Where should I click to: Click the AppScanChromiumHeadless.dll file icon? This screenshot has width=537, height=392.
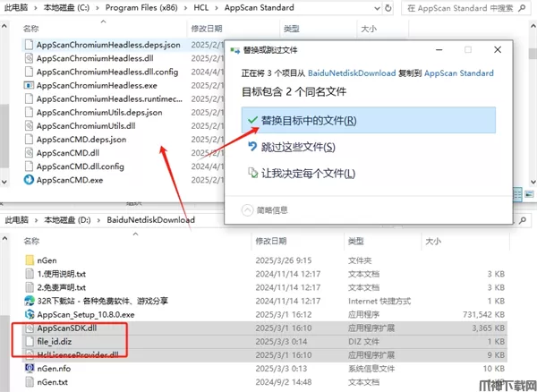point(29,58)
